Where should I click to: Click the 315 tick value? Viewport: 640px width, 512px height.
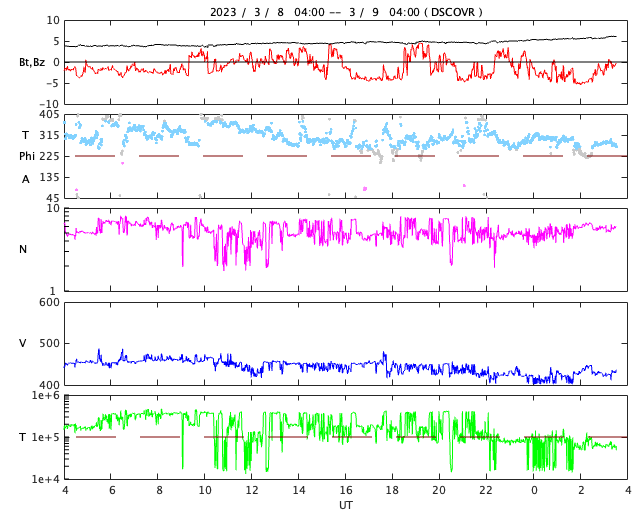pos(49,135)
